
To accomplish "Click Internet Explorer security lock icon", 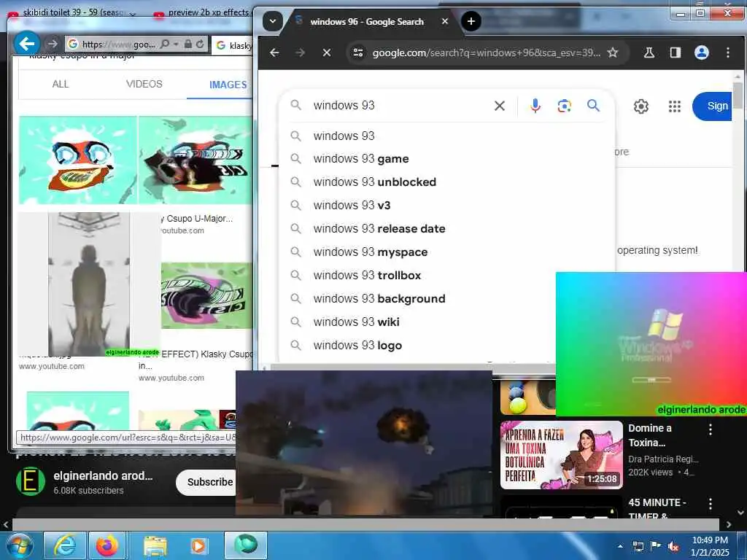I will (188, 44).
